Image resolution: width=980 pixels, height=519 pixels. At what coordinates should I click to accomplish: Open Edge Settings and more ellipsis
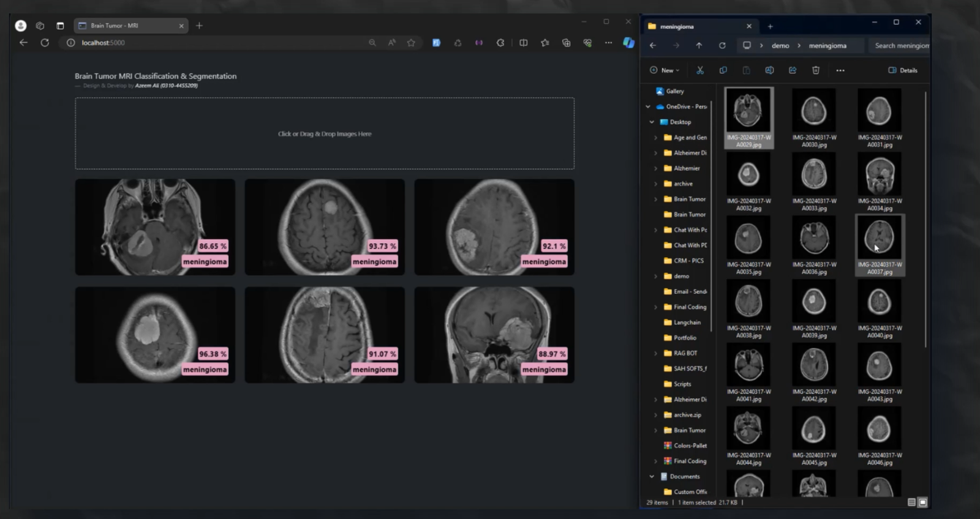click(608, 43)
